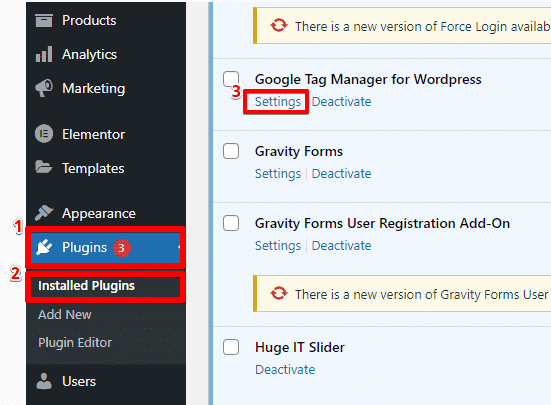The height and width of the screenshot is (405, 551).
Task: Tick the Gravity Forms User Registration Add-On checkbox
Action: click(x=231, y=223)
